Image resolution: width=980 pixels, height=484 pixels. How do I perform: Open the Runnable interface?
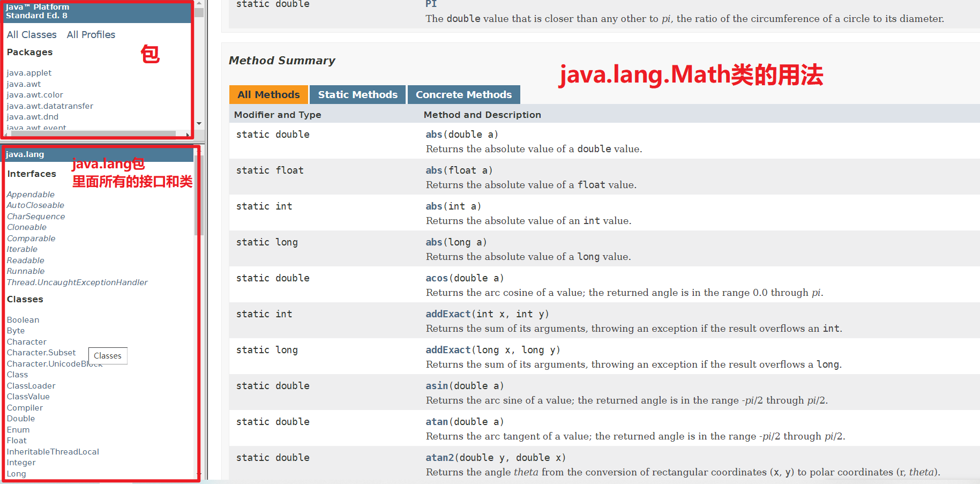pyautogui.click(x=26, y=271)
